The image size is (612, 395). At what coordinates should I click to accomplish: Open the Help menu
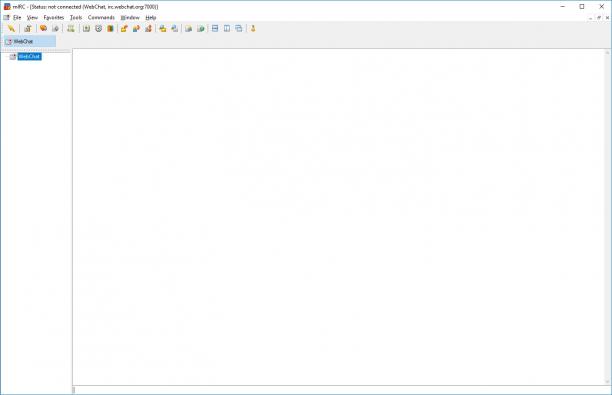151,18
